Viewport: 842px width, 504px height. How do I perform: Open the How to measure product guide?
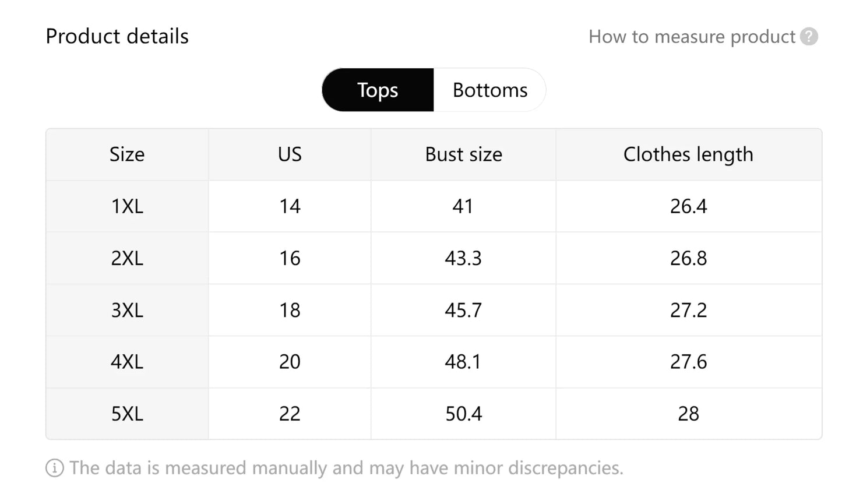tap(691, 37)
